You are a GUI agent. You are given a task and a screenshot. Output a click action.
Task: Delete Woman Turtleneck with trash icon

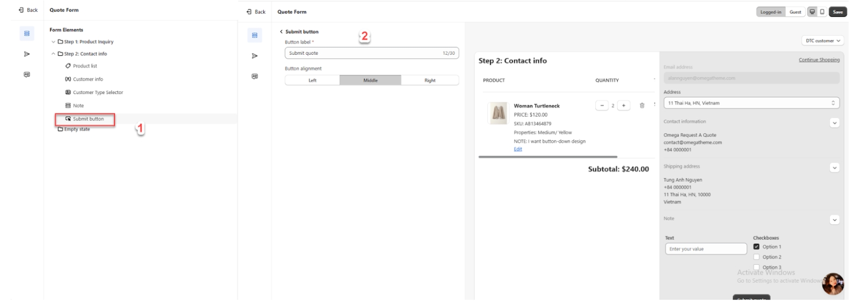coord(642,106)
